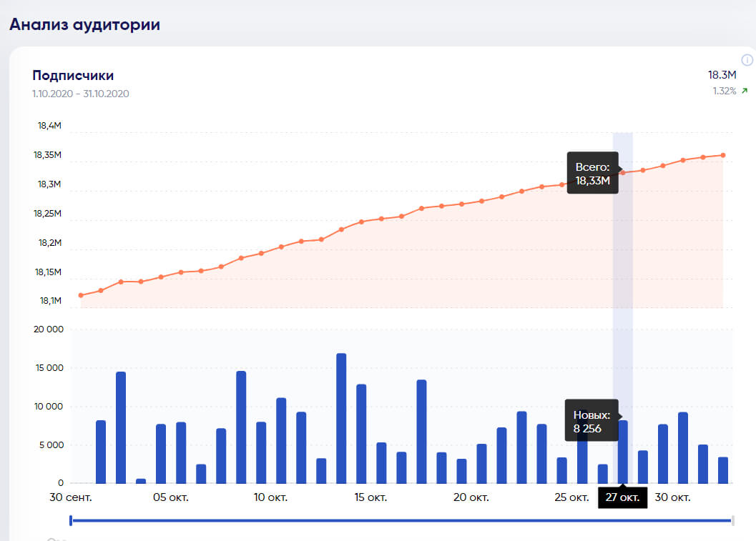Viewport: 756px width, 541px height.
Task: Click the 10 окт. axis label
Action: (x=270, y=497)
